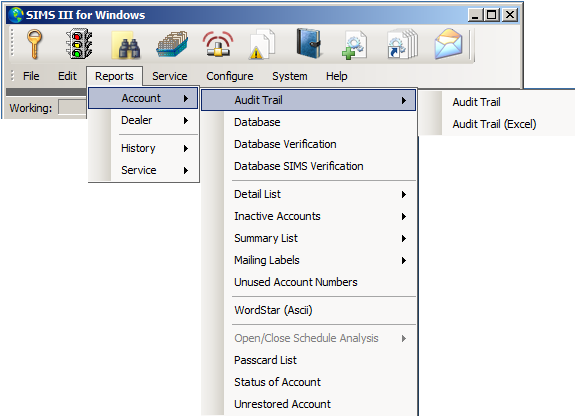This screenshot has height=416, width=575.
Task: Open the Configure menu
Action: 230,76
